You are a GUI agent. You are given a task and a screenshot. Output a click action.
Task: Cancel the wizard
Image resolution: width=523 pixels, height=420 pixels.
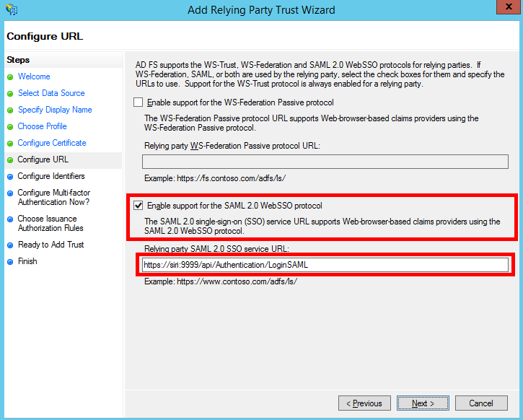coord(481,403)
